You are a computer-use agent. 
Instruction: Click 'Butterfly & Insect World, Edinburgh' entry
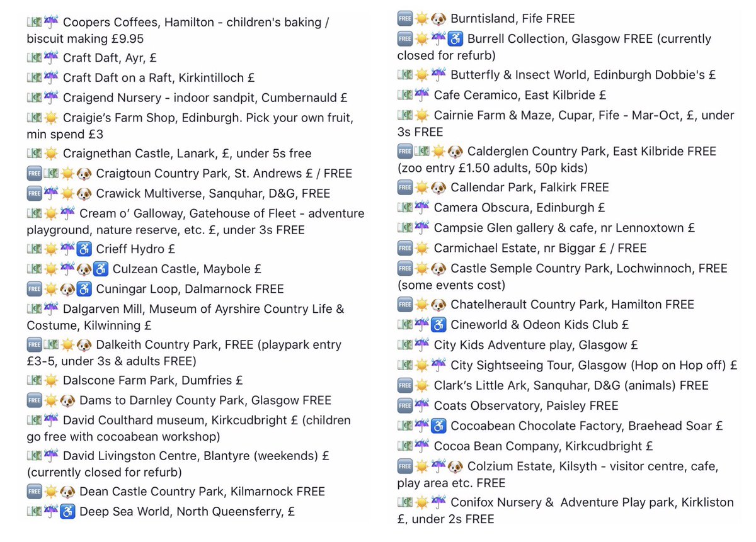tap(557, 75)
